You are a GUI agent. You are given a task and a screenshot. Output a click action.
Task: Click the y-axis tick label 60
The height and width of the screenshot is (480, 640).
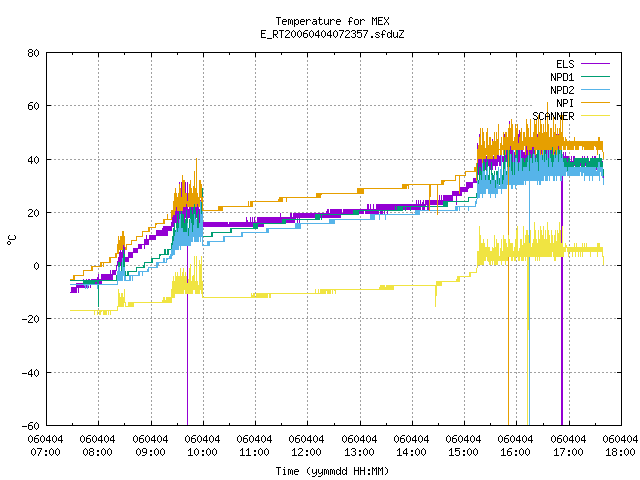click(33, 106)
